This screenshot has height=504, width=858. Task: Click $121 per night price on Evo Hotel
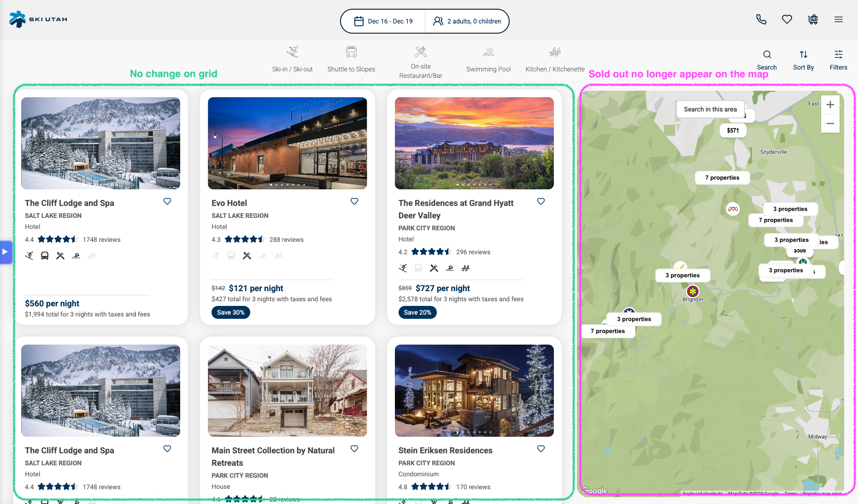[x=256, y=288]
